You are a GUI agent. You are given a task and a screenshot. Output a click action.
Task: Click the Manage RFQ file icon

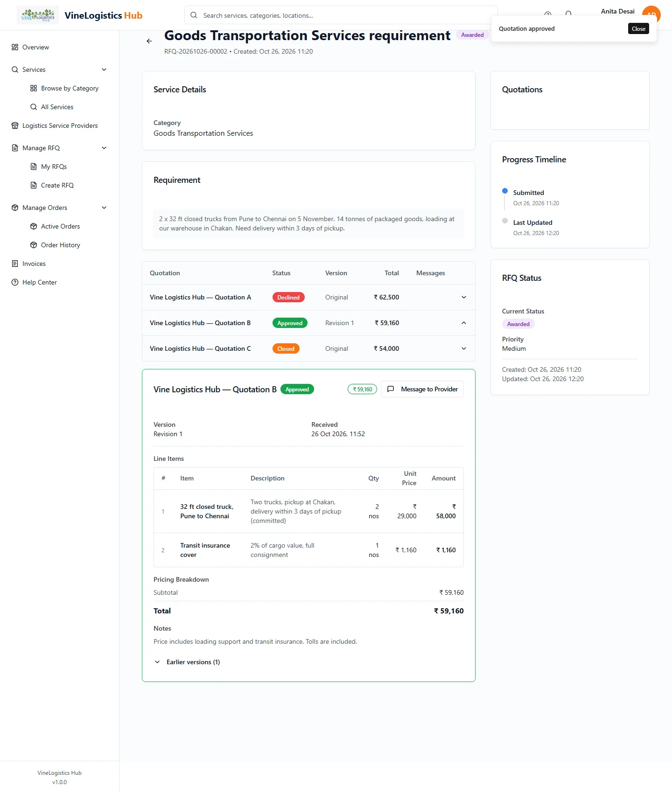pyautogui.click(x=15, y=148)
